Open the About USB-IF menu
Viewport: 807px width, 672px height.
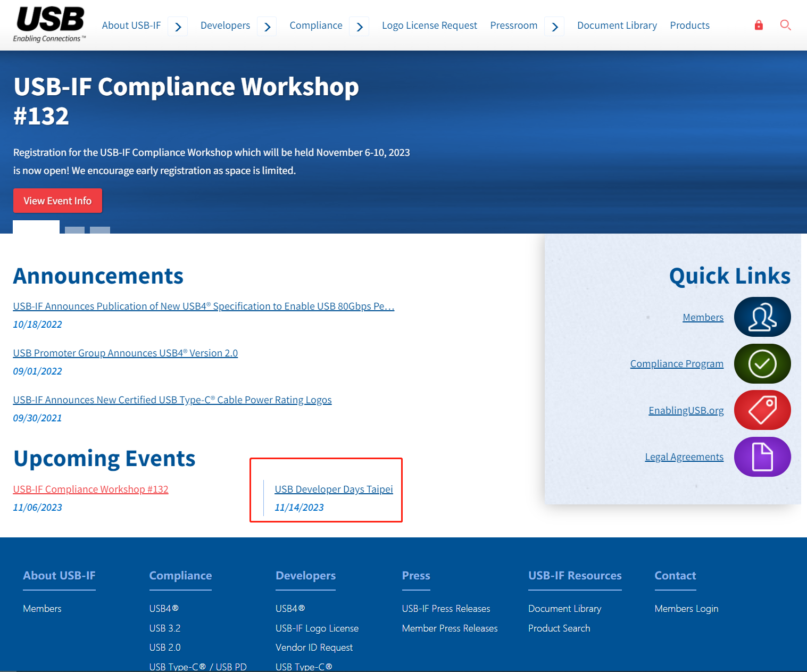click(x=131, y=26)
